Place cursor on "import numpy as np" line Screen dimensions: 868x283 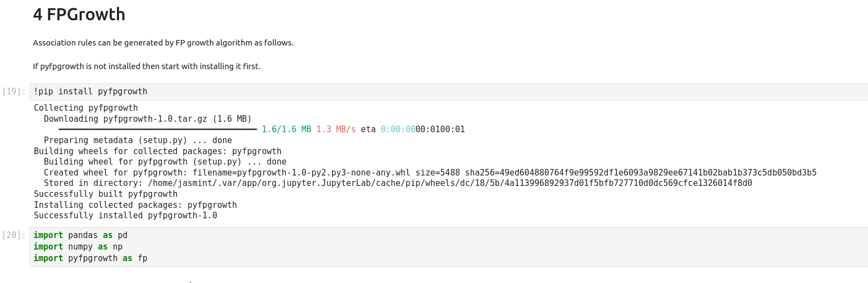point(78,247)
